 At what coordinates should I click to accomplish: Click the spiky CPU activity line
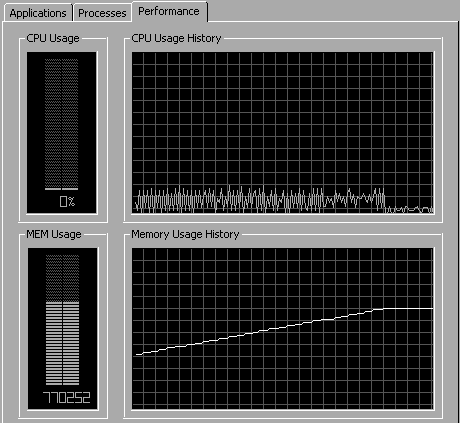pos(260,200)
